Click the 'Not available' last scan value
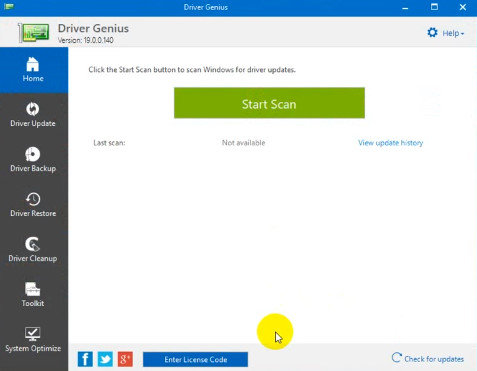The height and width of the screenshot is (371, 477). pyautogui.click(x=244, y=143)
